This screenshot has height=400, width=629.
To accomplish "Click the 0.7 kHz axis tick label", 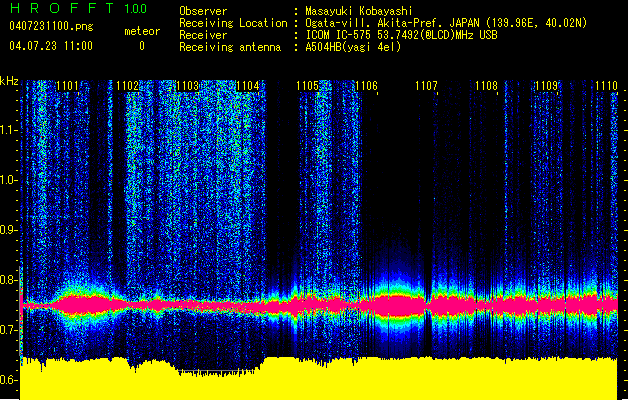I will (8, 330).
